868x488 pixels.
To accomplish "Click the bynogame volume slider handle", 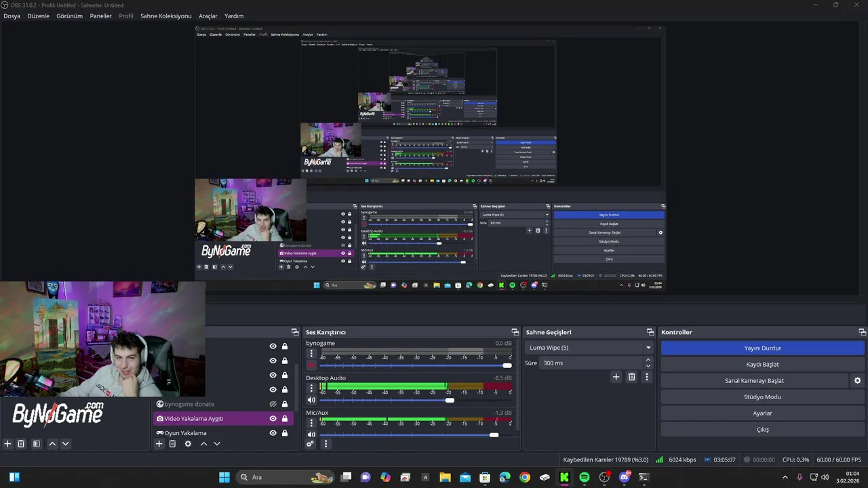I will coord(507,365).
